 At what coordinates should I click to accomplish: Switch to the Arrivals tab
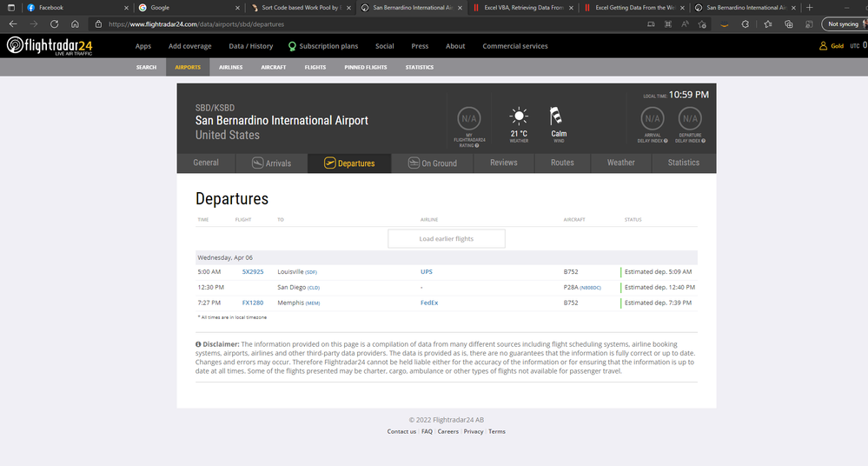[x=271, y=163]
